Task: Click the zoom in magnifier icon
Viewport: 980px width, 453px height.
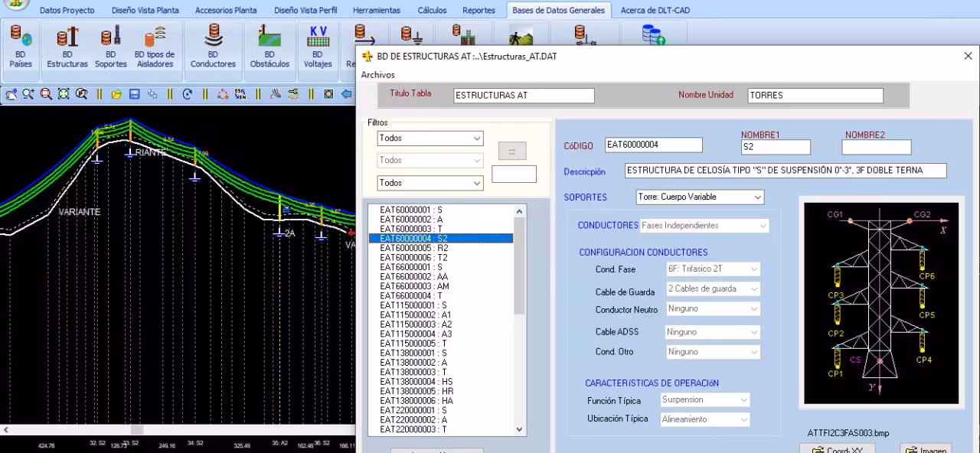Action: pos(28,94)
